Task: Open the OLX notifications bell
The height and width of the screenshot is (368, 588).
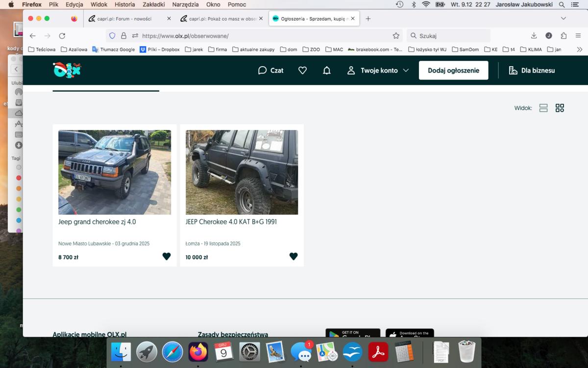Action: [327, 70]
